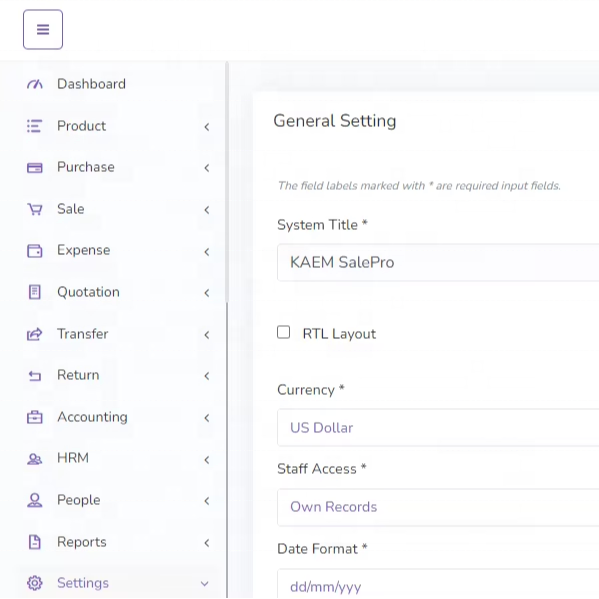
Task: Expand the Quotation menu chevron
Action: 207,293
